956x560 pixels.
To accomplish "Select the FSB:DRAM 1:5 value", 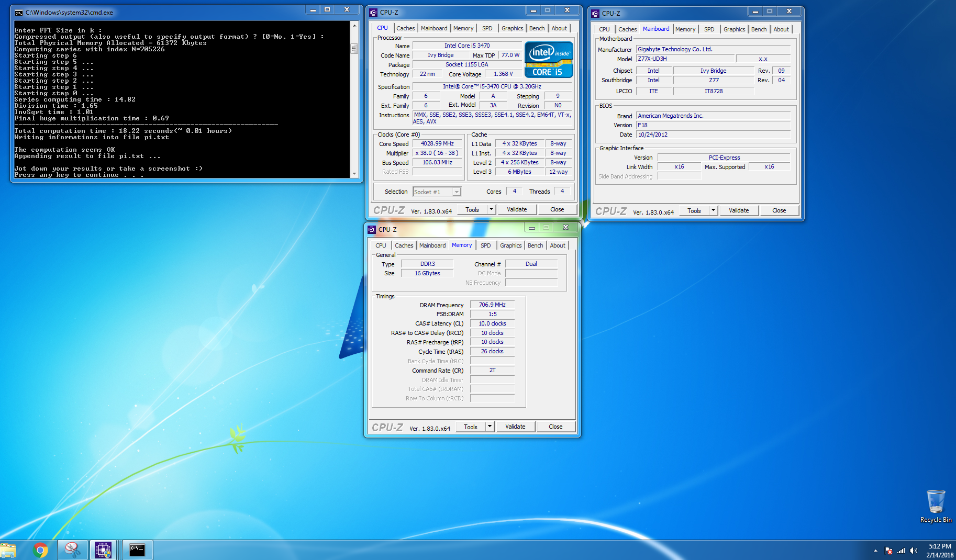I will pos(492,314).
